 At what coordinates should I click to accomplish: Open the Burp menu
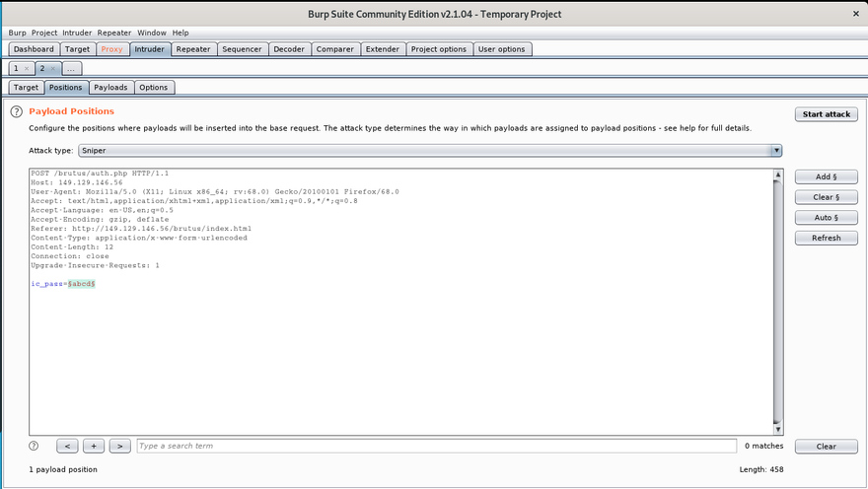17,33
